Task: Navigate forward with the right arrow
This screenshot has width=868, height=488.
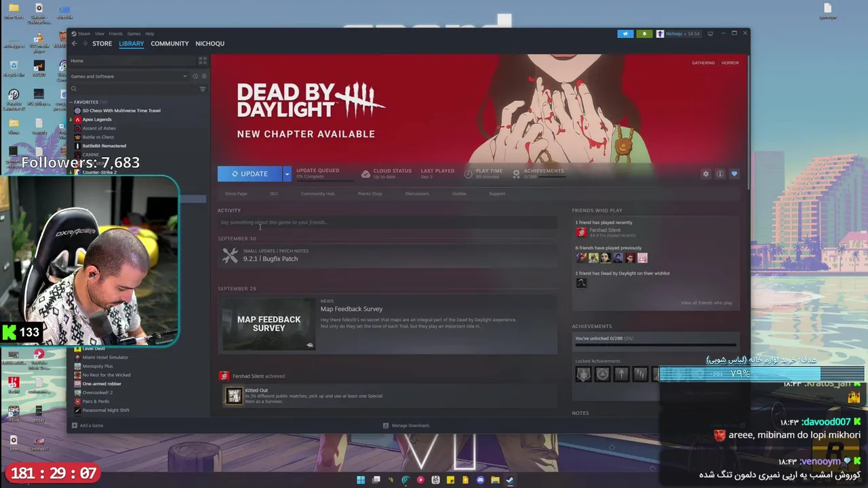Action: click(84, 43)
